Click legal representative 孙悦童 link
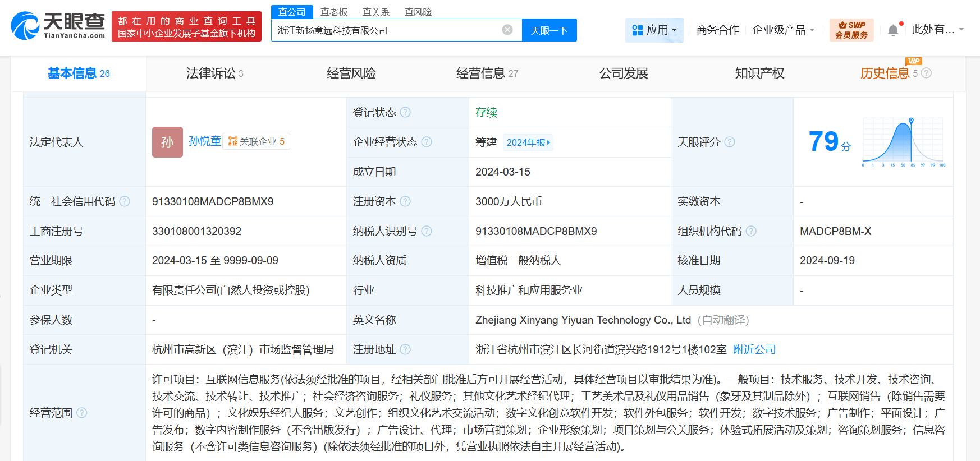The width and height of the screenshot is (980, 461). point(205,141)
